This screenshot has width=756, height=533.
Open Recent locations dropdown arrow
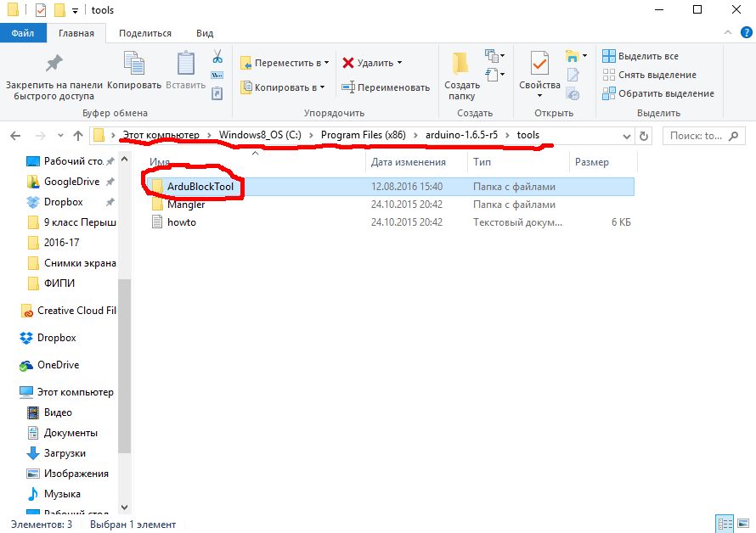click(60, 136)
